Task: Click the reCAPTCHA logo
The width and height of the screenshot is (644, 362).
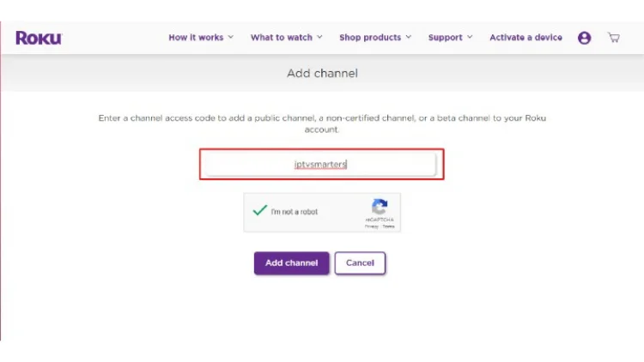Action: (380, 207)
